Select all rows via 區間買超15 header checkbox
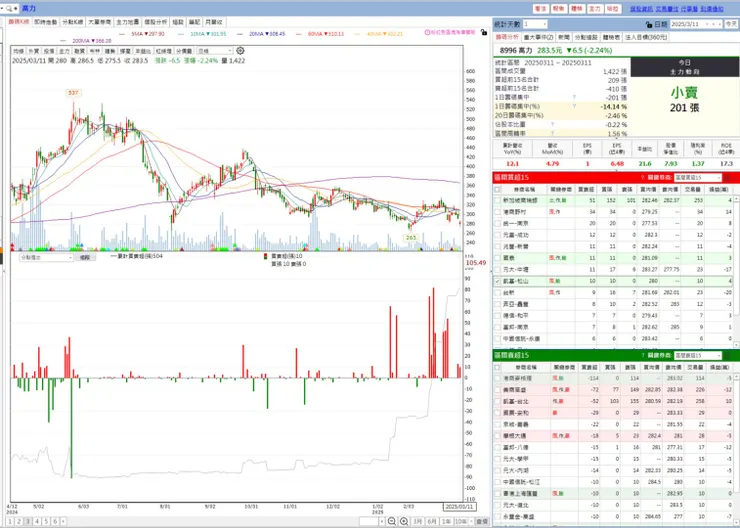This screenshot has width=740, height=528. (x=497, y=189)
